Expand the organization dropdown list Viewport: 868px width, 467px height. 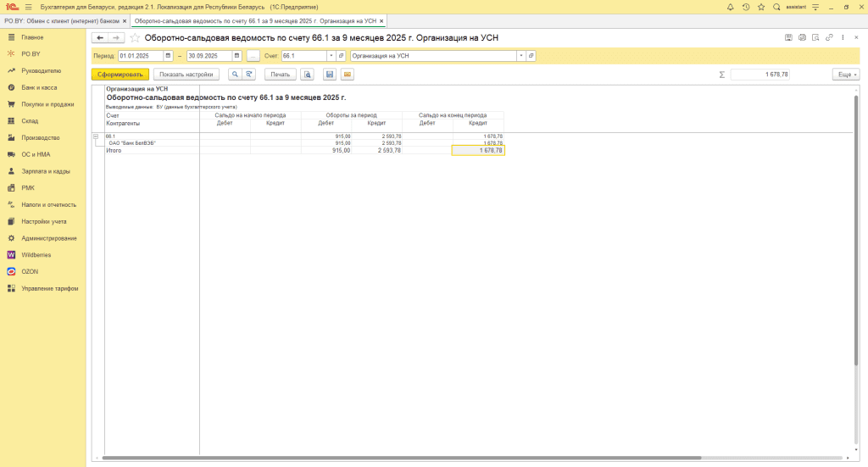521,56
